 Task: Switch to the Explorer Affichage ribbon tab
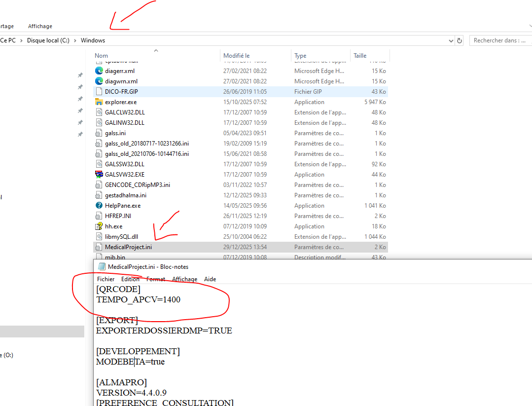[40, 26]
